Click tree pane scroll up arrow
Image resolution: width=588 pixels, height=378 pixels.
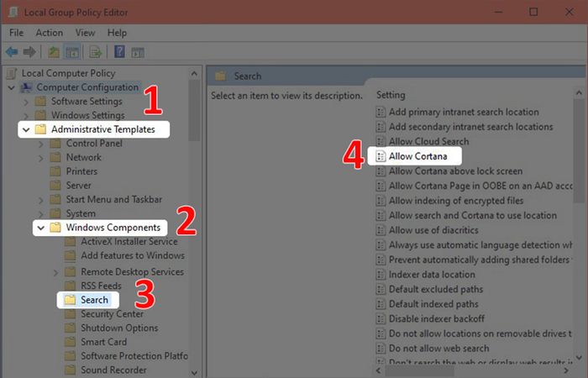(x=194, y=74)
